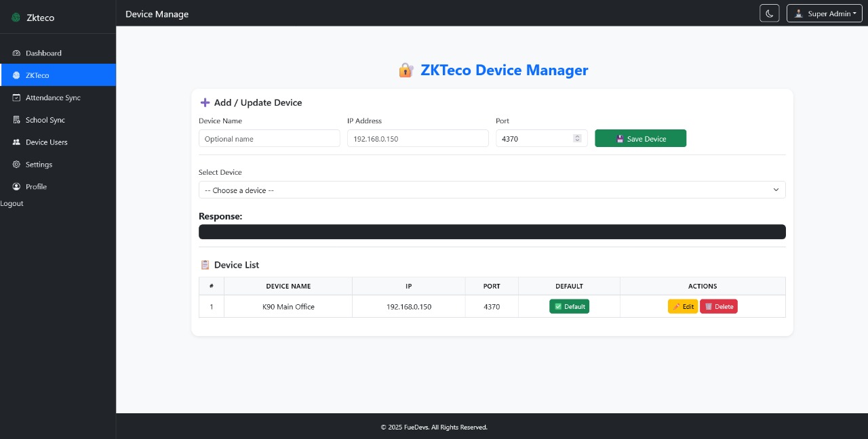Click the Device Name input field
868x439 pixels.
(x=269, y=138)
